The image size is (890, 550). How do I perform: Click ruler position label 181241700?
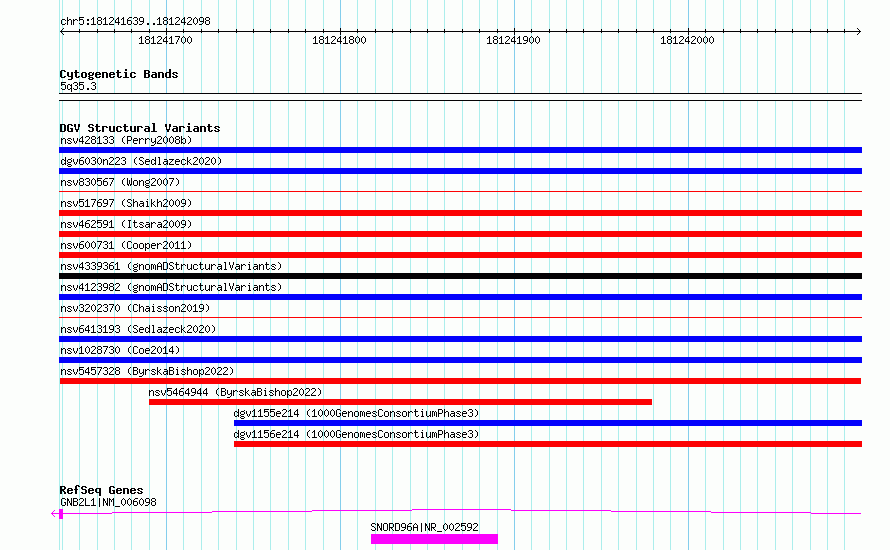(x=165, y=40)
